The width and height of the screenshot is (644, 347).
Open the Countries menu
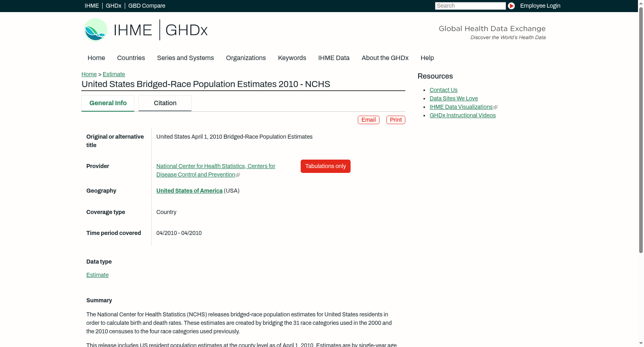[x=131, y=58]
